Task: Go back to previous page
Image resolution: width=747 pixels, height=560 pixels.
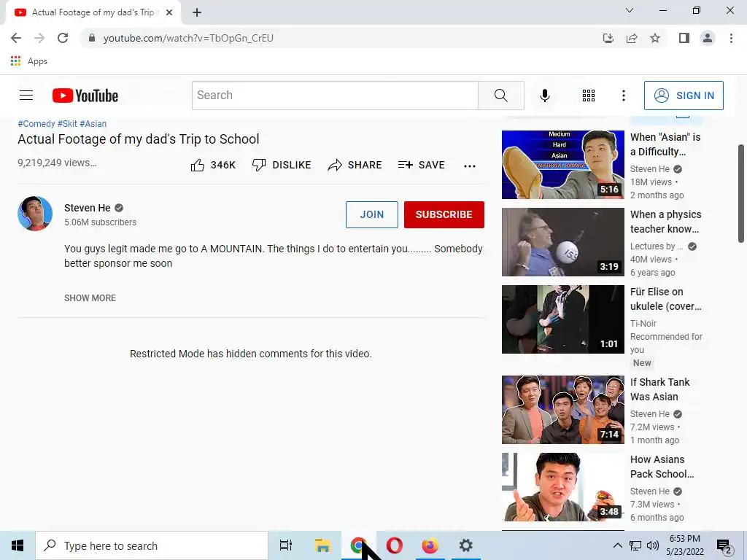Action: click(x=16, y=38)
